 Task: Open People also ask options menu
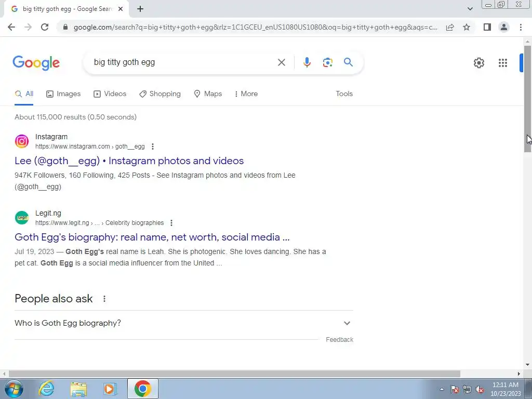[104, 299]
